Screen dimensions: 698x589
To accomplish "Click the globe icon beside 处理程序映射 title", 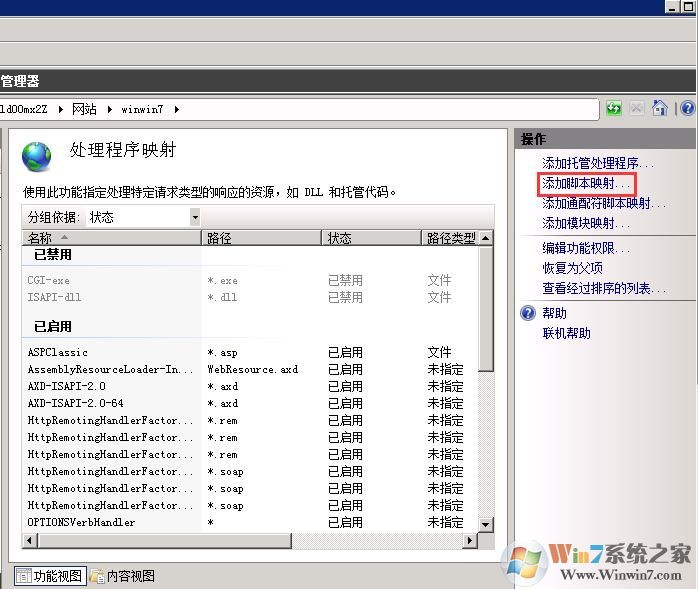I will click(37, 155).
